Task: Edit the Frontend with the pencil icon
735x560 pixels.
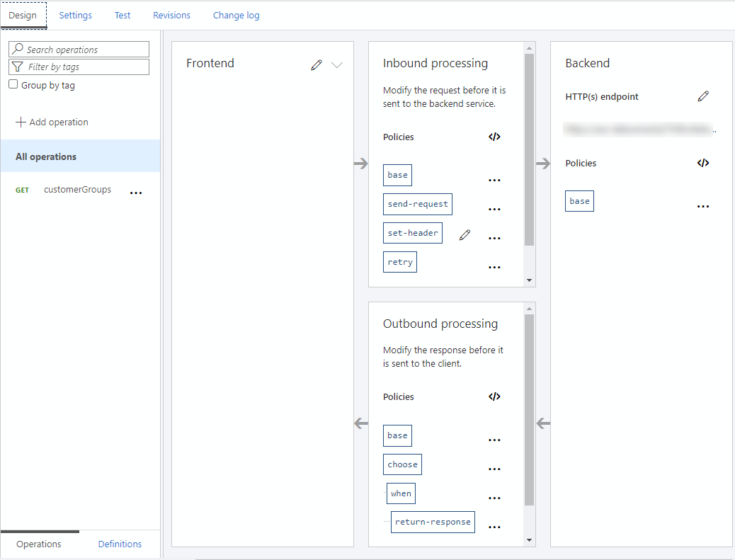Action: coord(317,65)
